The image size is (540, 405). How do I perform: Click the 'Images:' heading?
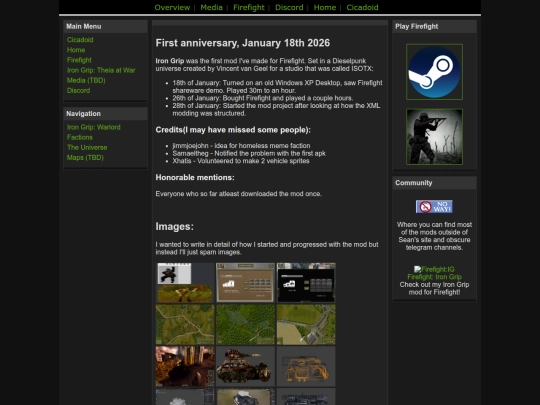[175, 227]
